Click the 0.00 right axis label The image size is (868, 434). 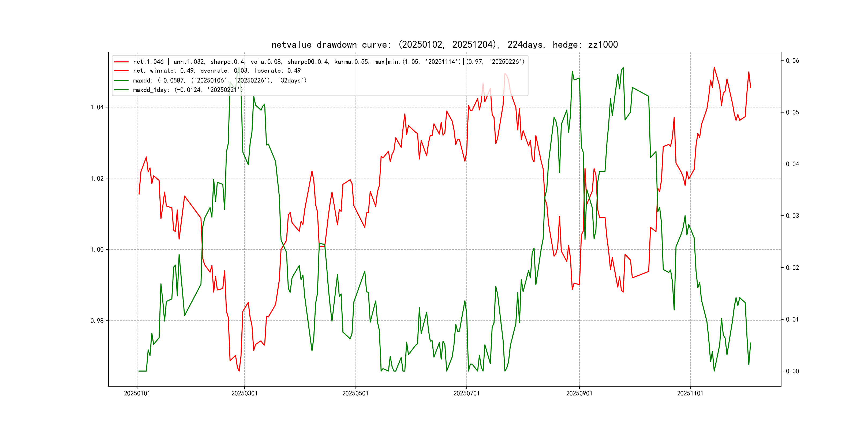coord(792,371)
